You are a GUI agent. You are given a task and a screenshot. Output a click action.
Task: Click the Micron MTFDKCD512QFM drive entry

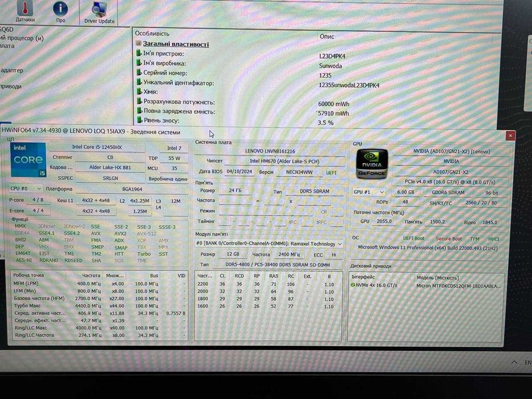coord(458,286)
